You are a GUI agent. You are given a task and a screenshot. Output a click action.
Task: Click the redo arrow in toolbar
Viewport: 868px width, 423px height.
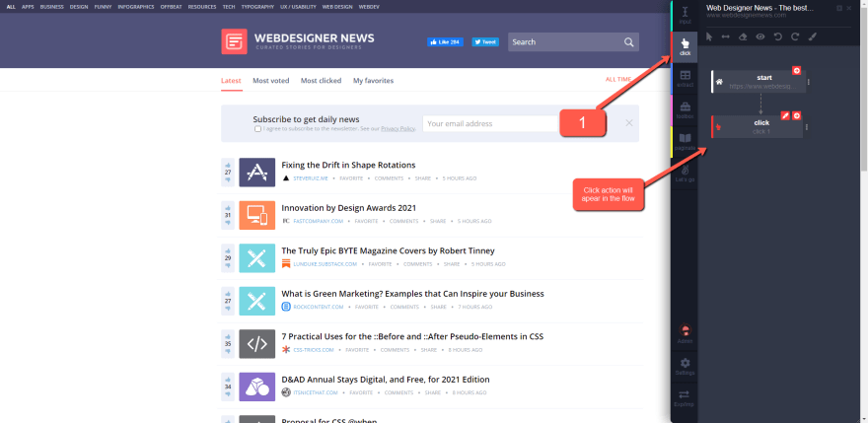795,36
